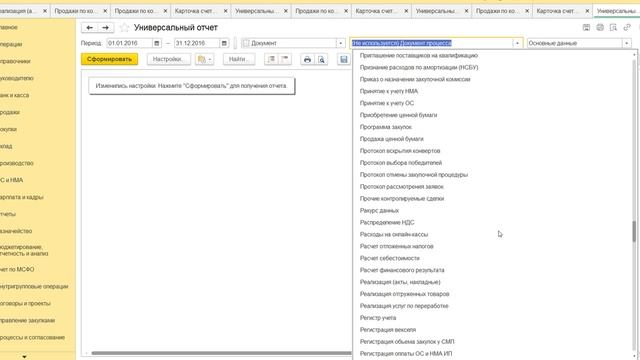
Task: Open Зарплата и кадры section
Action: (x=22, y=197)
